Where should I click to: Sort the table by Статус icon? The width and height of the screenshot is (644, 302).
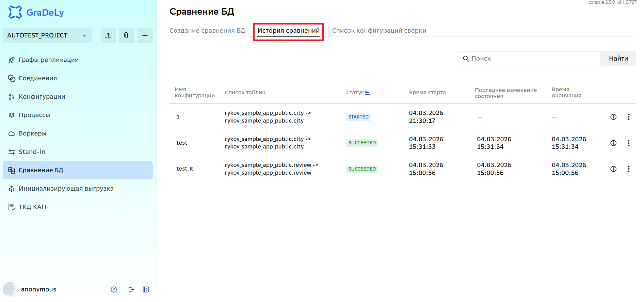(x=368, y=93)
